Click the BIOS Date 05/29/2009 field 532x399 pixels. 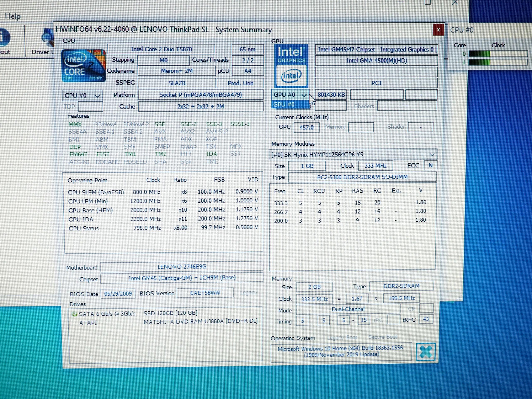[x=118, y=294]
